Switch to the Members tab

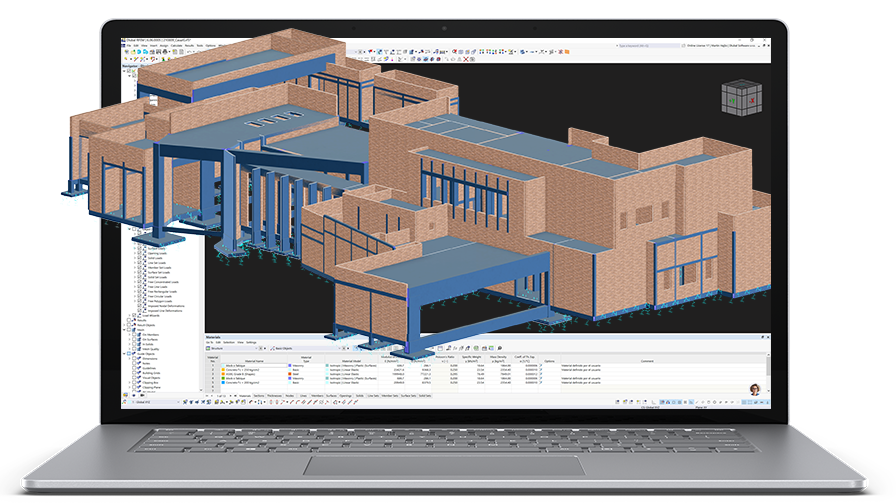tap(317, 395)
